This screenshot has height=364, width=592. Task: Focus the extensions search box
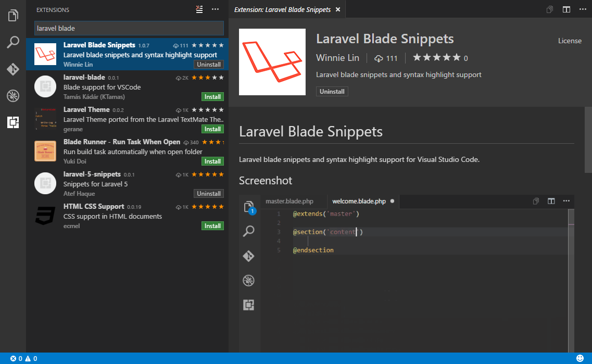pos(129,28)
